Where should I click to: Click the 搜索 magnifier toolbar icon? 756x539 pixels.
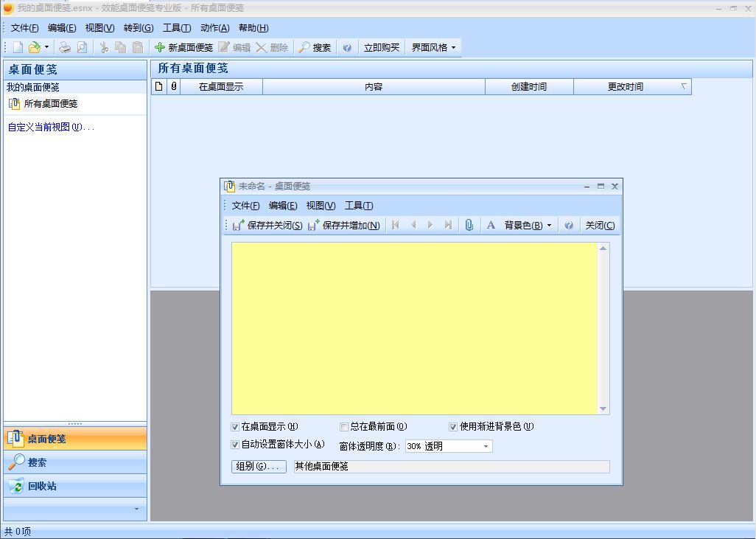(304, 47)
